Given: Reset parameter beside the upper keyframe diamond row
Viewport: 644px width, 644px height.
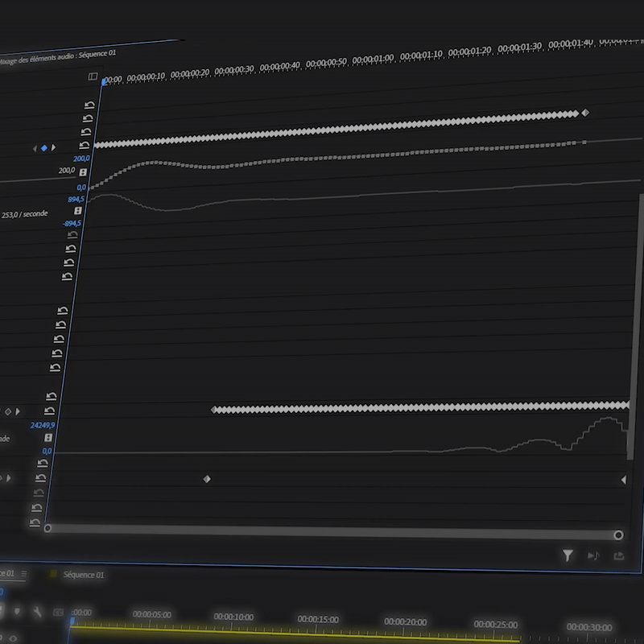Looking at the screenshot, I should tap(85, 143).
